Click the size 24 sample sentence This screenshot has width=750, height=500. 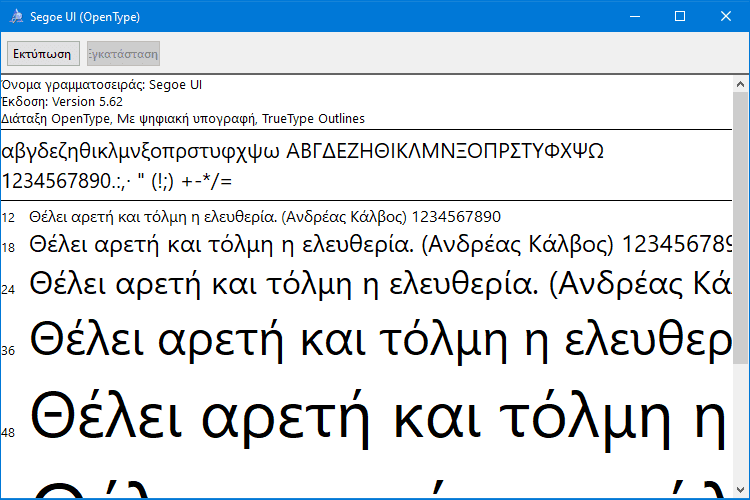381,284
